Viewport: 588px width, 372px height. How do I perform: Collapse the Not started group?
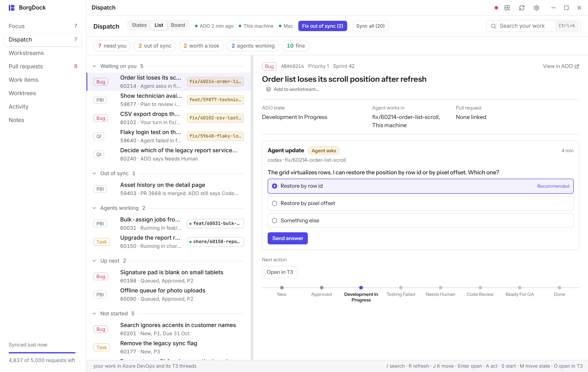tap(94, 314)
